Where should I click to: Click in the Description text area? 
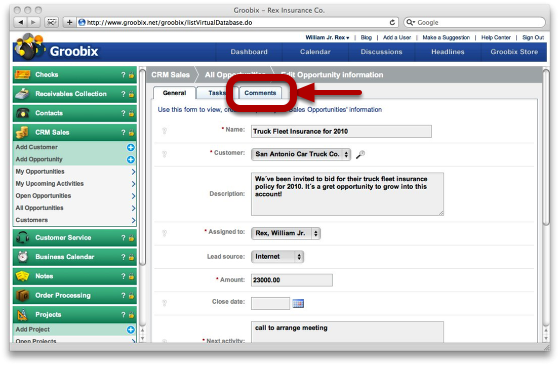tap(348, 194)
